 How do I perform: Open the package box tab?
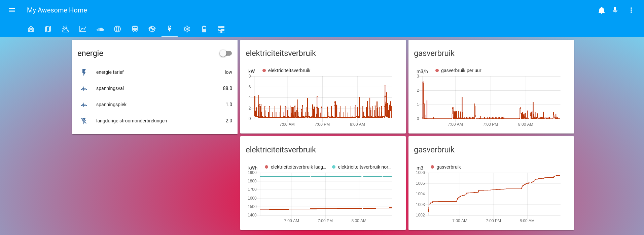[x=152, y=29]
